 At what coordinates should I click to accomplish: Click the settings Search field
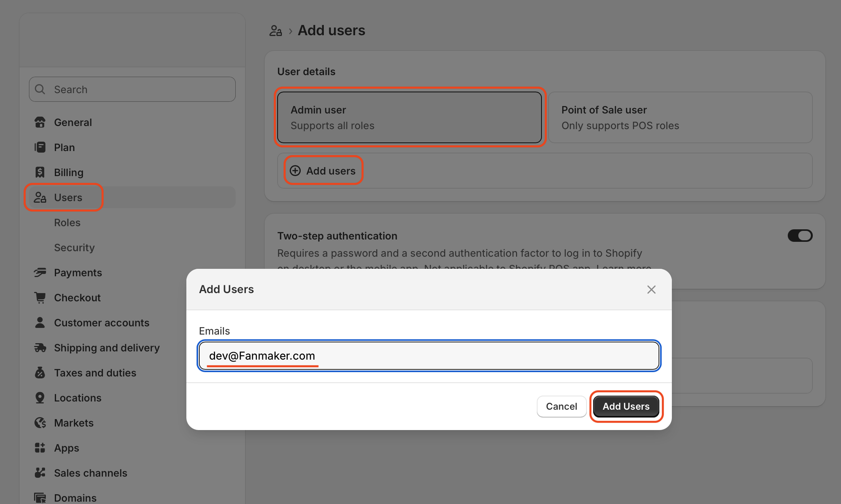coord(132,90)
